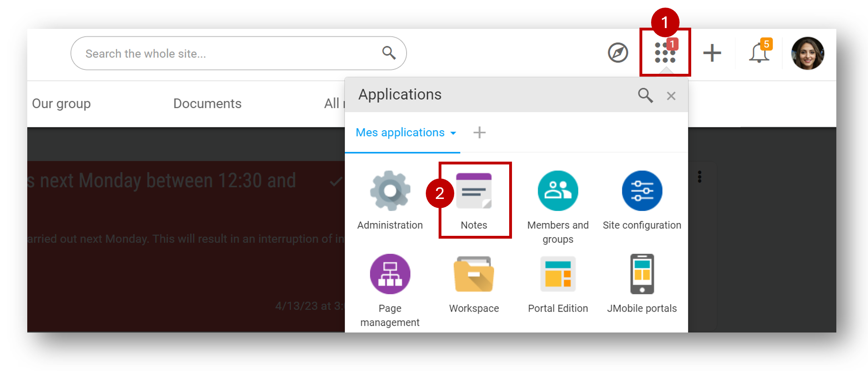Image resolution: width=868 pixels, height=371 pixels.
Task: Close the Applications panel
Action: 671,96
